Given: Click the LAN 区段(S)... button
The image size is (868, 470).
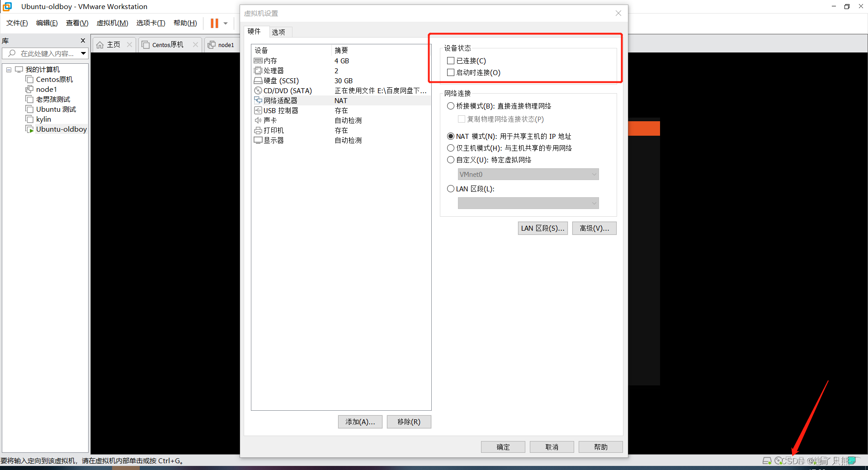Looking at the screenshot, I should (x=543, y=228).
